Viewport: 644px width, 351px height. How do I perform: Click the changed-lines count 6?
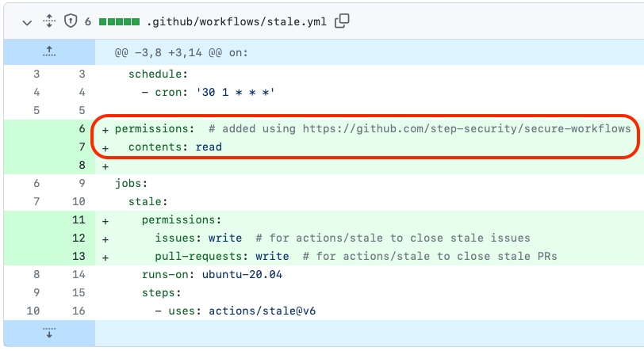tap(87, 21)
